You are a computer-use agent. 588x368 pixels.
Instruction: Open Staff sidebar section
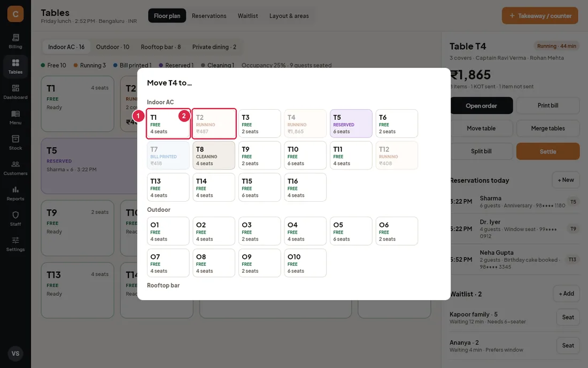click(16, 219)
